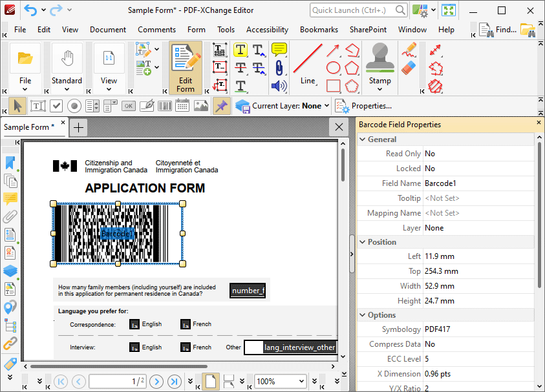
Task: Select the Pencil drawing tool
Action: (409, 50)
